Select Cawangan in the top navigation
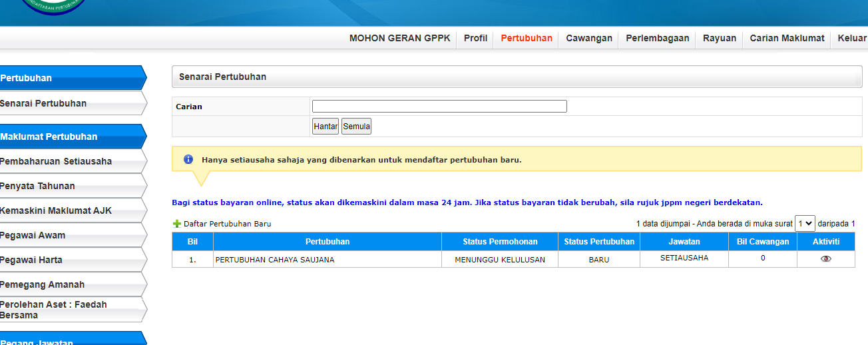Viewport: 868px width, 345px height. tap(588, 38)
